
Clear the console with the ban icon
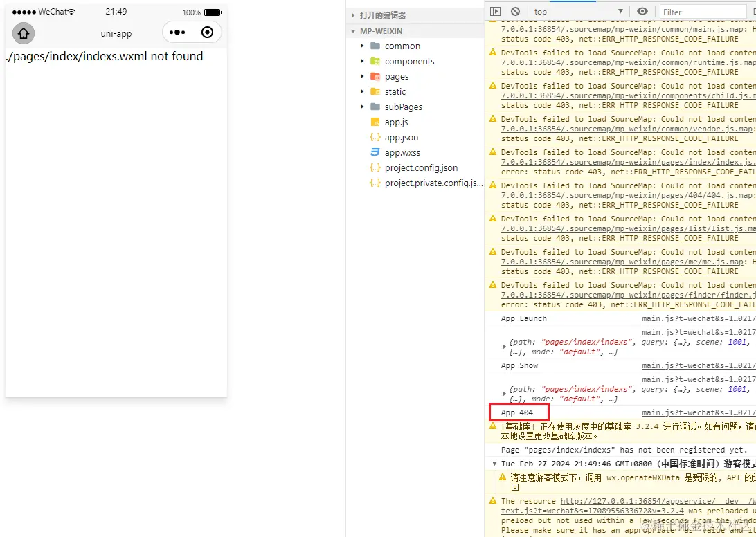515,12
